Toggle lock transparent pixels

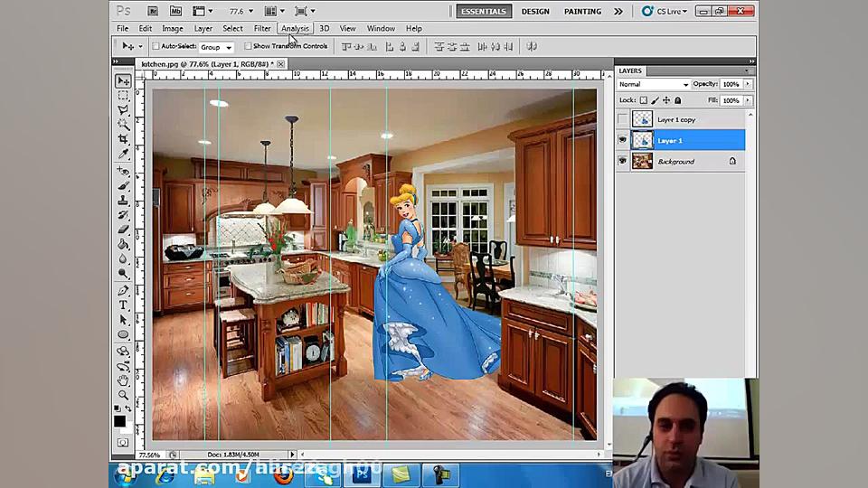point(643,100)
